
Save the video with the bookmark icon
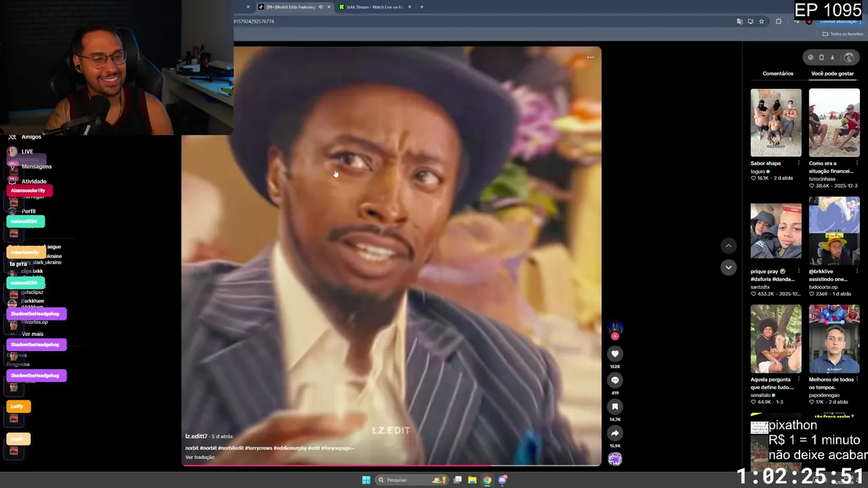615,407
